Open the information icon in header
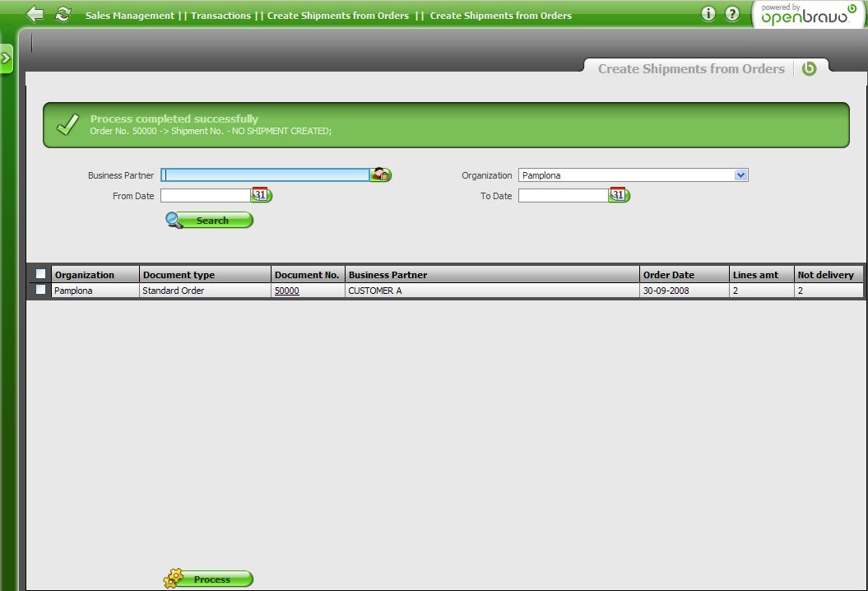868x591 pixels. click(x=708, y=14)
